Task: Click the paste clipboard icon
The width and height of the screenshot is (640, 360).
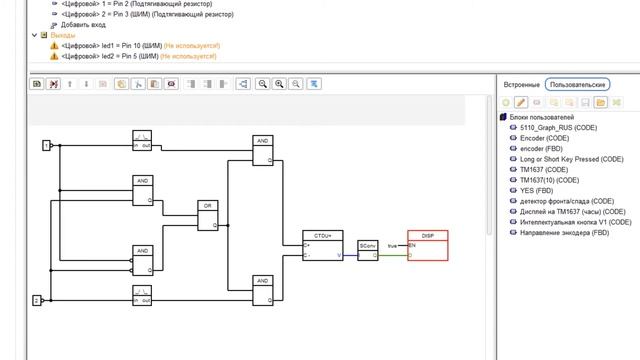Action: coord(155,84)
